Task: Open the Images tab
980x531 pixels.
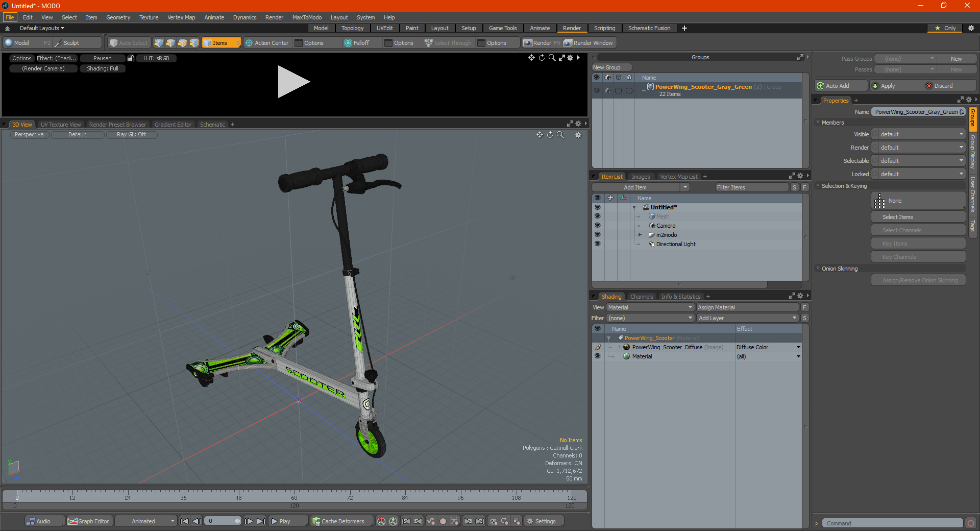Action: click(641, 177)
